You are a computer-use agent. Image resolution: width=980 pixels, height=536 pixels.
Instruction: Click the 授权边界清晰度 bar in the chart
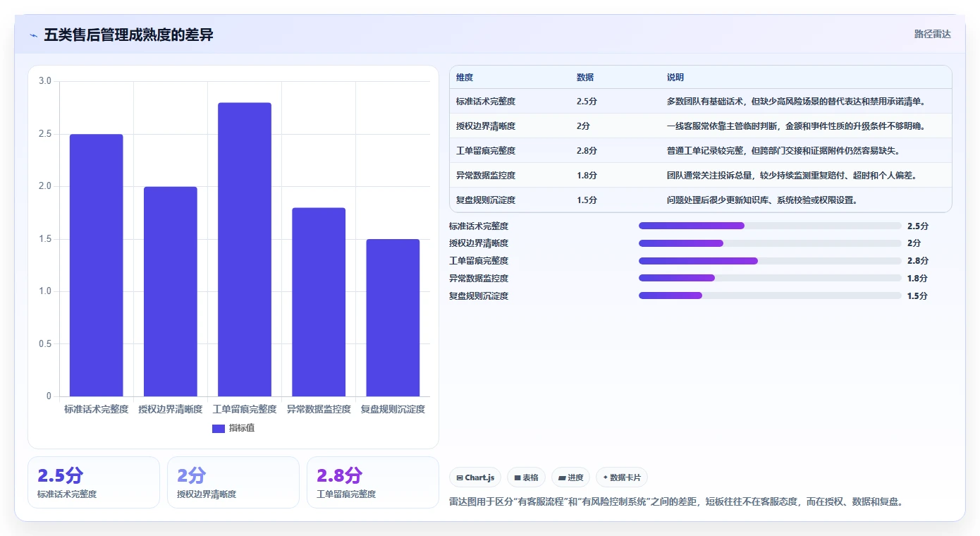pos(170,291)
